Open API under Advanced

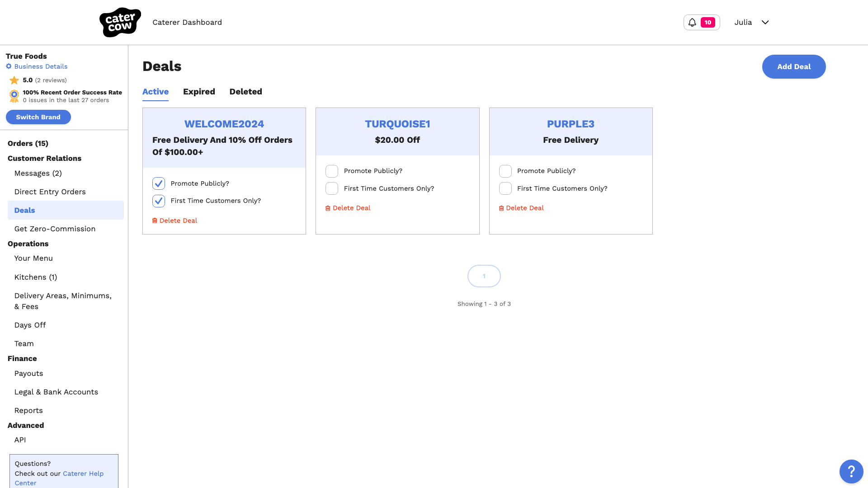pos(20,440)
